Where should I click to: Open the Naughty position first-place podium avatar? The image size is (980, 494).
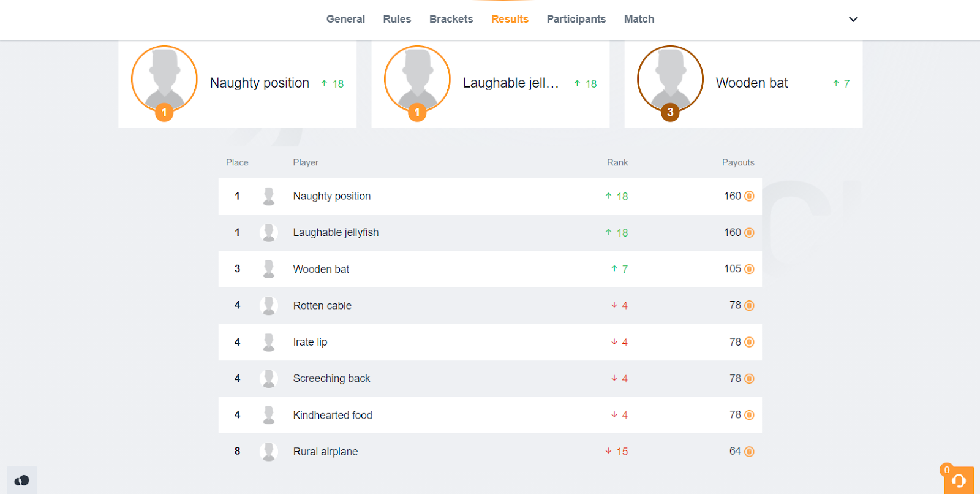pos(164,79)
